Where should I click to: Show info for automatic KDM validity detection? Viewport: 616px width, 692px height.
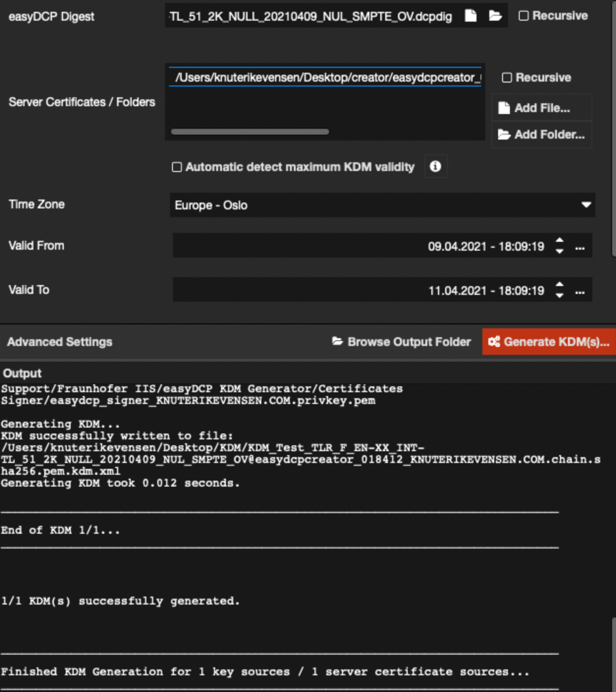click(435, 167)
